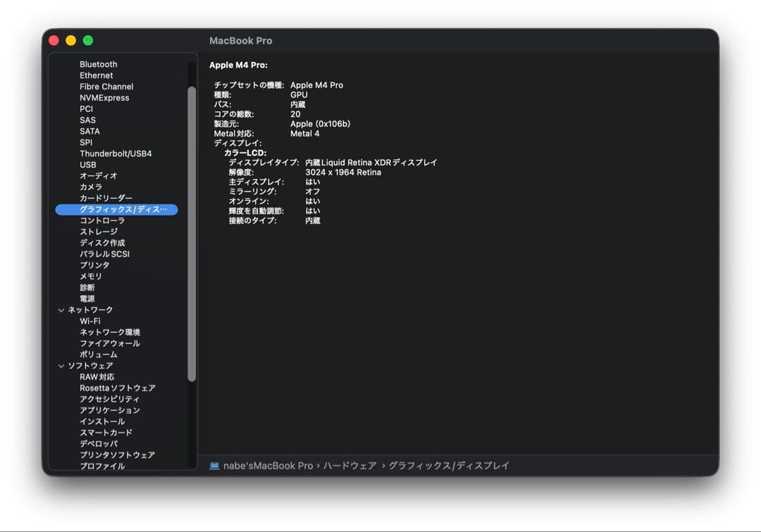Select スマートカード in the sidebar
Screen dimensions: 761x532
point(106,433)
